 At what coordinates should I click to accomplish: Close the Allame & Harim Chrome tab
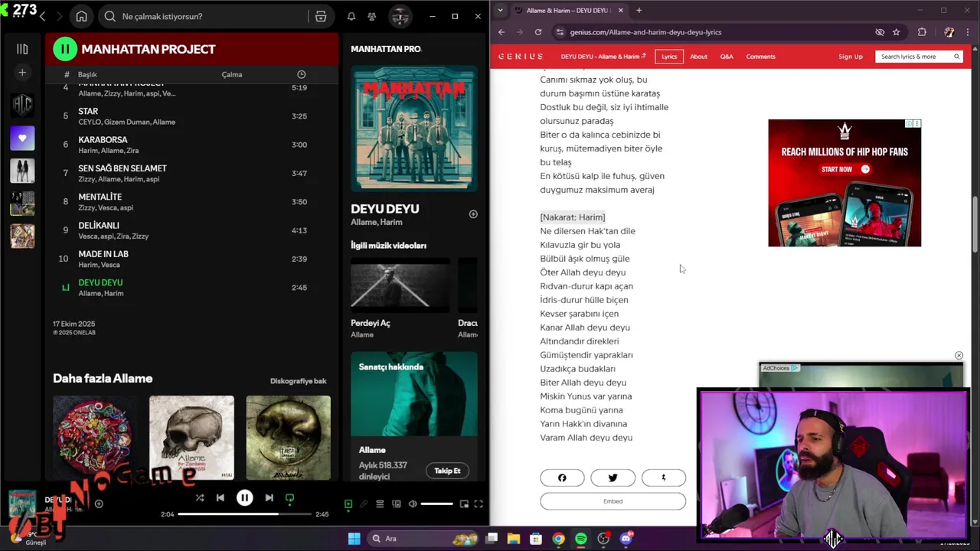point(620,10)
